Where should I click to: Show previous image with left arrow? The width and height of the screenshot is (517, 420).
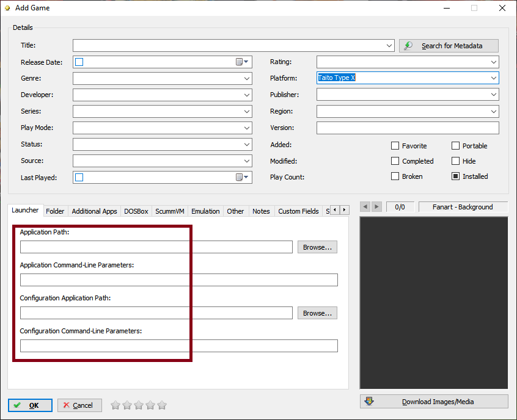click(365, 207)
